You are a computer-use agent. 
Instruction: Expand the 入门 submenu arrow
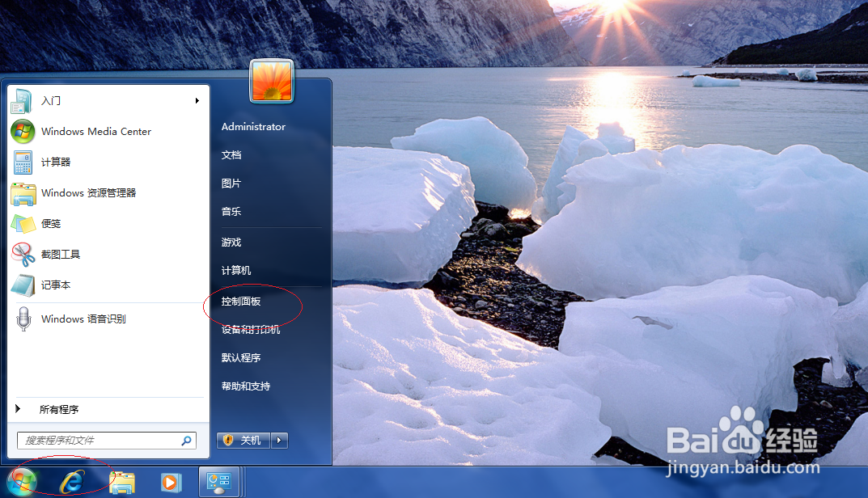click(x=197, y=101)
